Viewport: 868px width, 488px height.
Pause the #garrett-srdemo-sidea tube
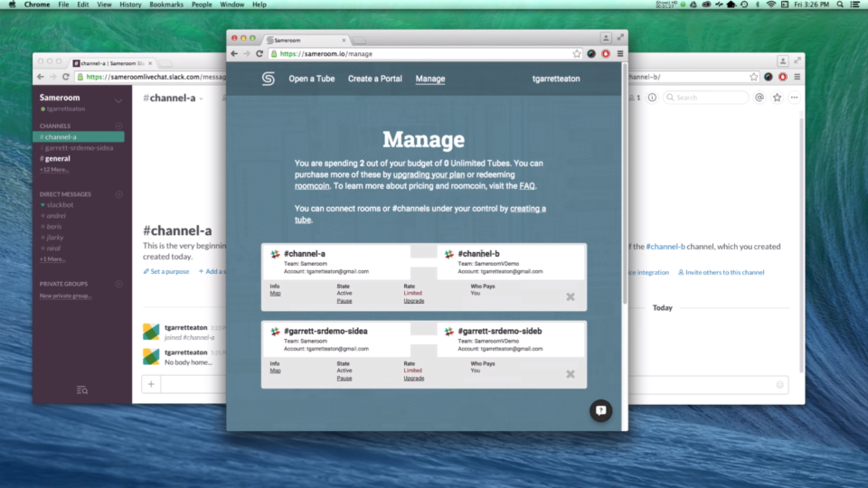tap(344, 379)
